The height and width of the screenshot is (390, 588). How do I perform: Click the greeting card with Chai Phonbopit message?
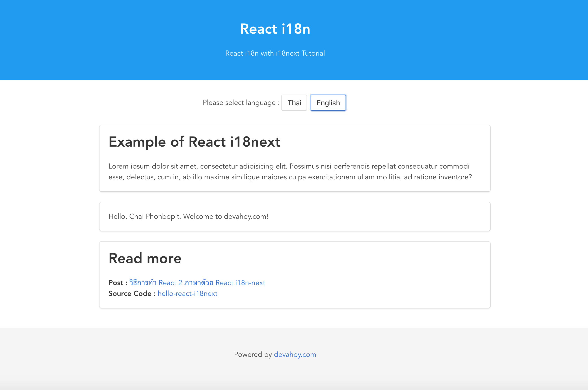click(188, 216)
